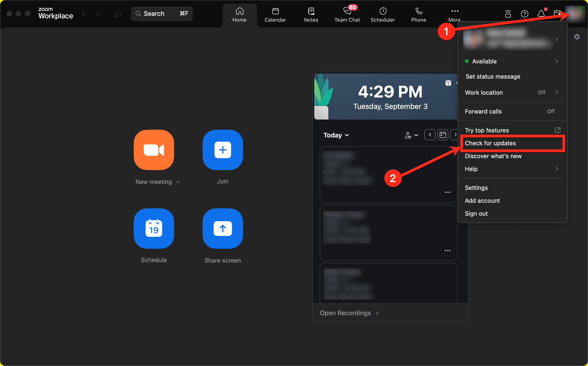588x366 pixels.
Task: Open notifications bell
Action: 541,14
